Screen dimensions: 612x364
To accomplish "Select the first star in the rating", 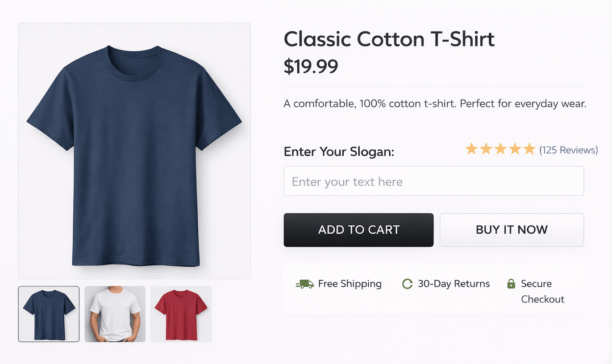I will pos(471,149).
